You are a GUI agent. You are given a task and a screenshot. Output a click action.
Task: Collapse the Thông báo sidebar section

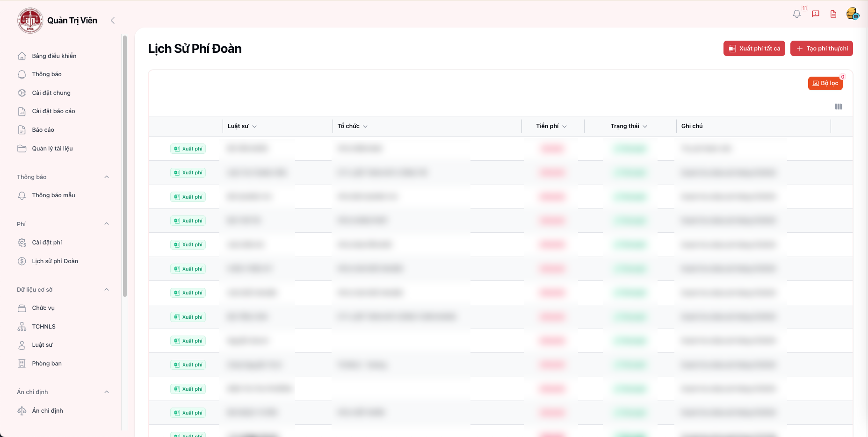tap(107, 177)
